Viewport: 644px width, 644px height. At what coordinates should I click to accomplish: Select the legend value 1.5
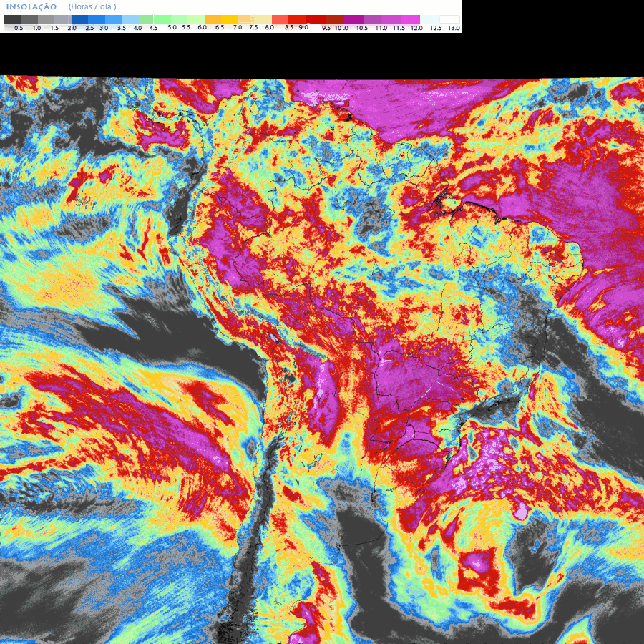tap(54, 29)
